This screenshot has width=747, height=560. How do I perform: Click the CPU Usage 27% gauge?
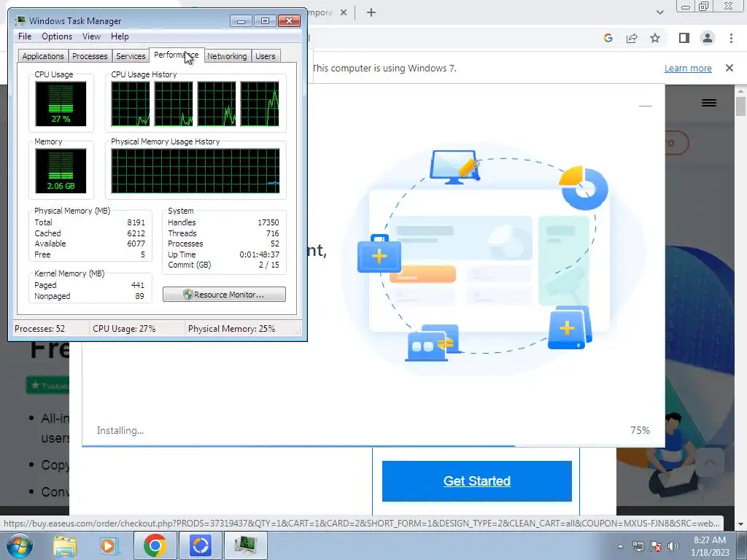tap(61, 104)
